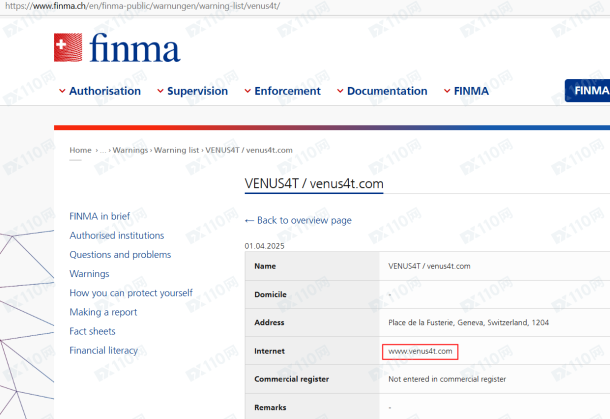Open Warnings in the breadcrumb
Image resolution: width=610 pixels, height=419 pixels.
[x=130, y=150]
